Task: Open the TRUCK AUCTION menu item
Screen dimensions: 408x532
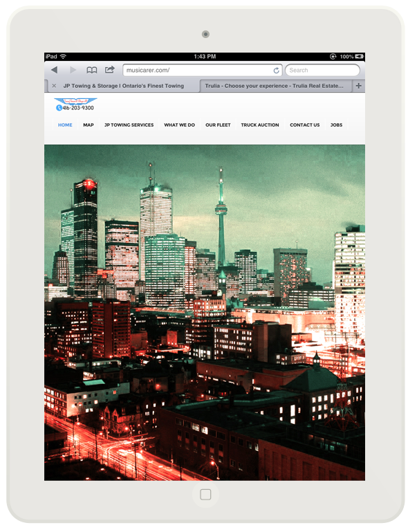Action: 260,125
